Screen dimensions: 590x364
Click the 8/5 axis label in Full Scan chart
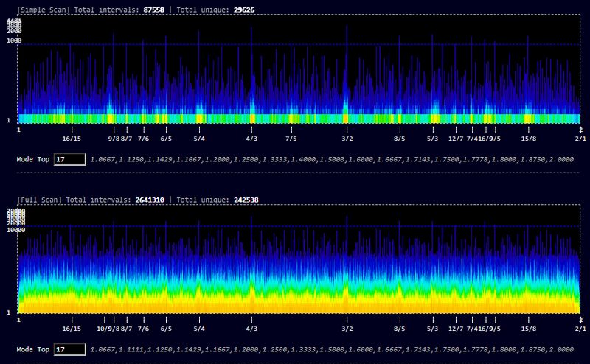(400, 329)
